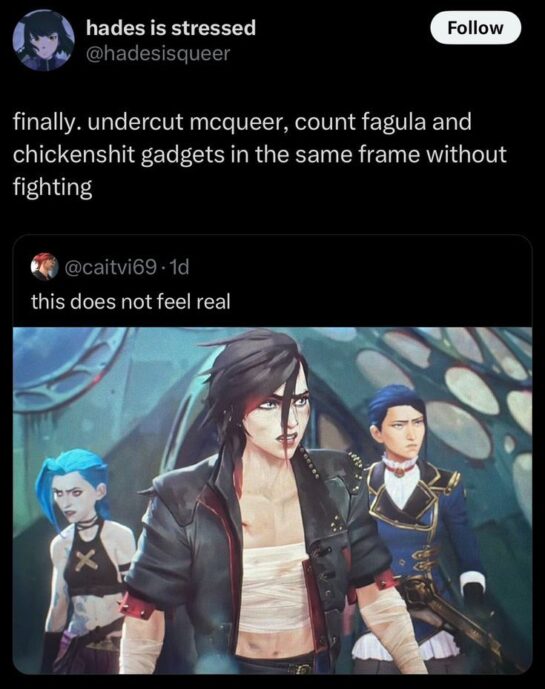
Task: Click the words "same frame without" in post
Action: (400, 155)
